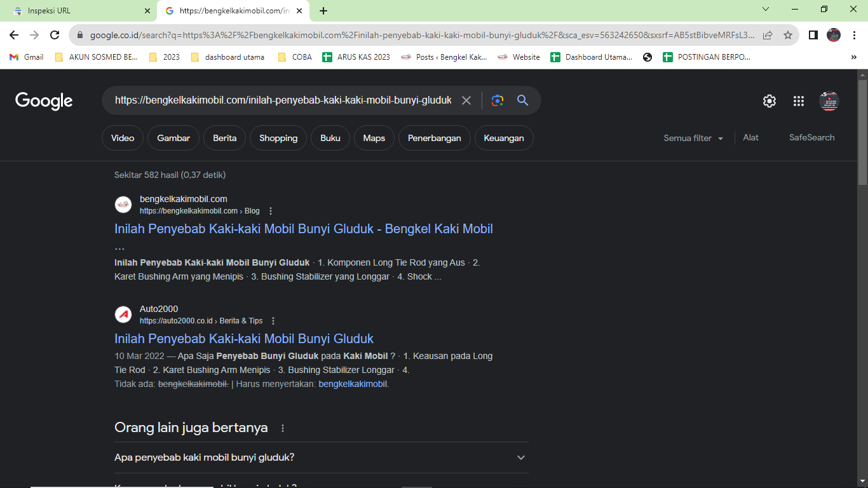Close the Inspeksi URL tab
The width and height of the screenshot is (868, 488).
[x=147, y=11]
